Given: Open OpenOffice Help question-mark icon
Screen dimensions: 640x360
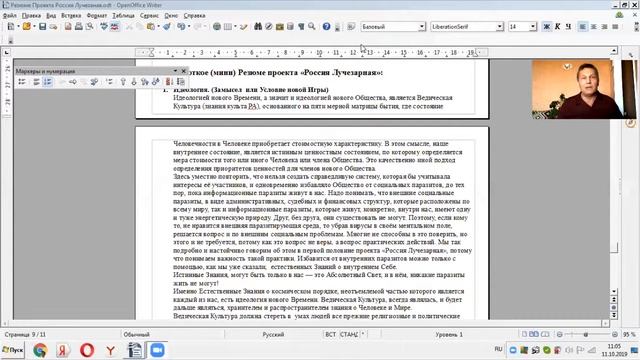Looking at the screenshot, I should tap(327, 27).
